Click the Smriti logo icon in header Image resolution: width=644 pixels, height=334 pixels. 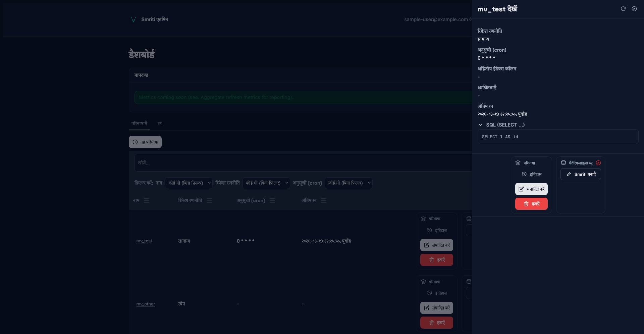[133, 19]
